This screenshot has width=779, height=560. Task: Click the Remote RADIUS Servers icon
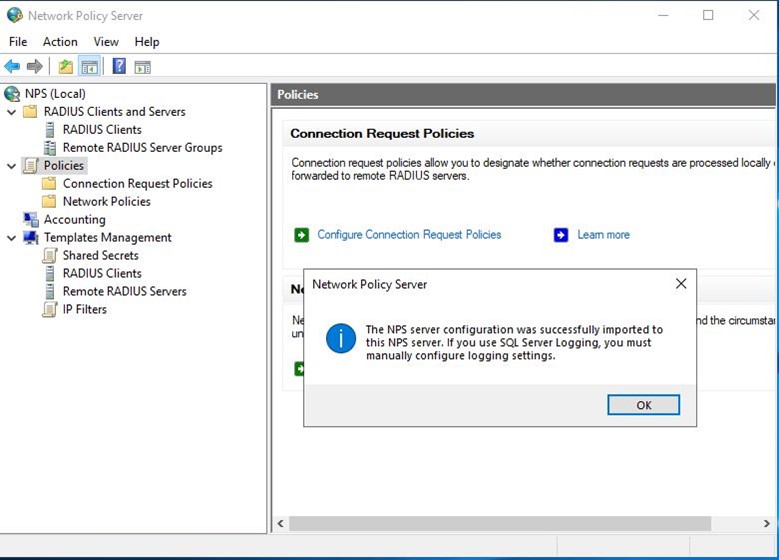[50, 291]
